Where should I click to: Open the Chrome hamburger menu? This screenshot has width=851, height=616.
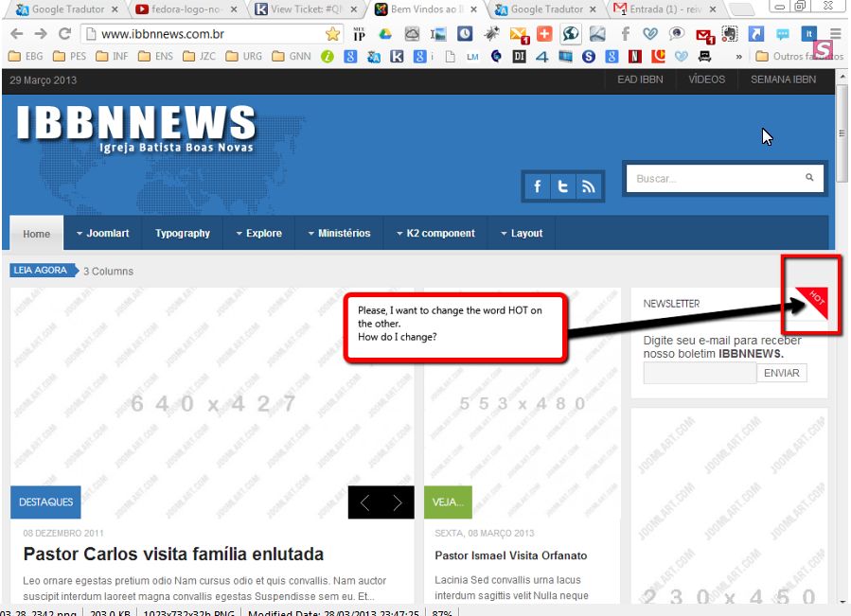835,34
